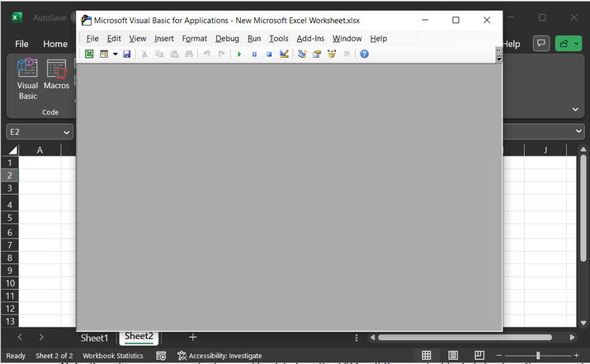
Task: Click the Break pause icon in VBA toolbar
Action: pos(254,54)
